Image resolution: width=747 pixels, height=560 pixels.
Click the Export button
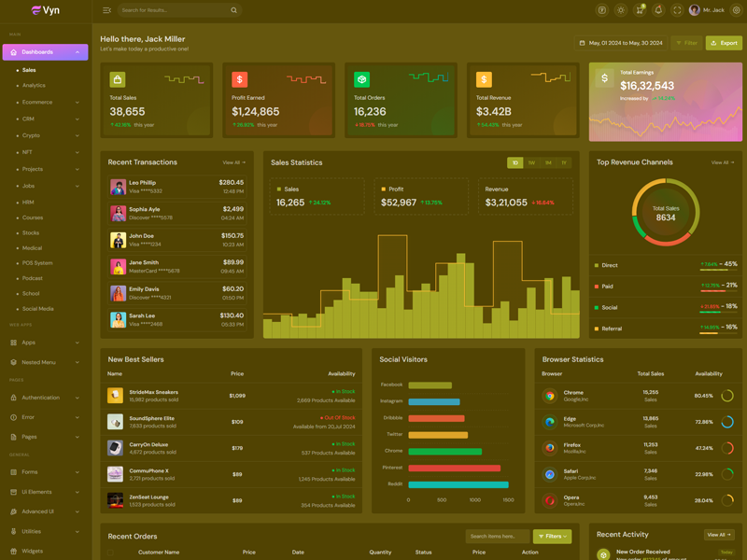[724, 43]
